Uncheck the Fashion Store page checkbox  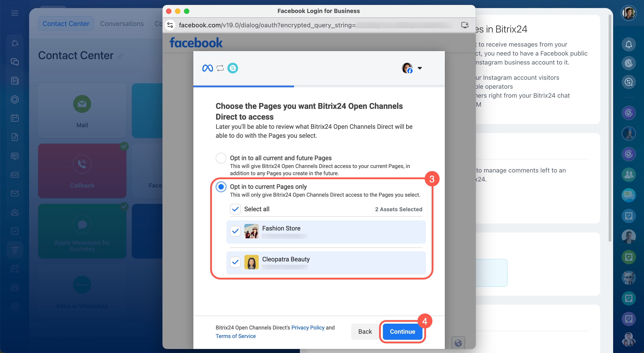pos(235,231)
